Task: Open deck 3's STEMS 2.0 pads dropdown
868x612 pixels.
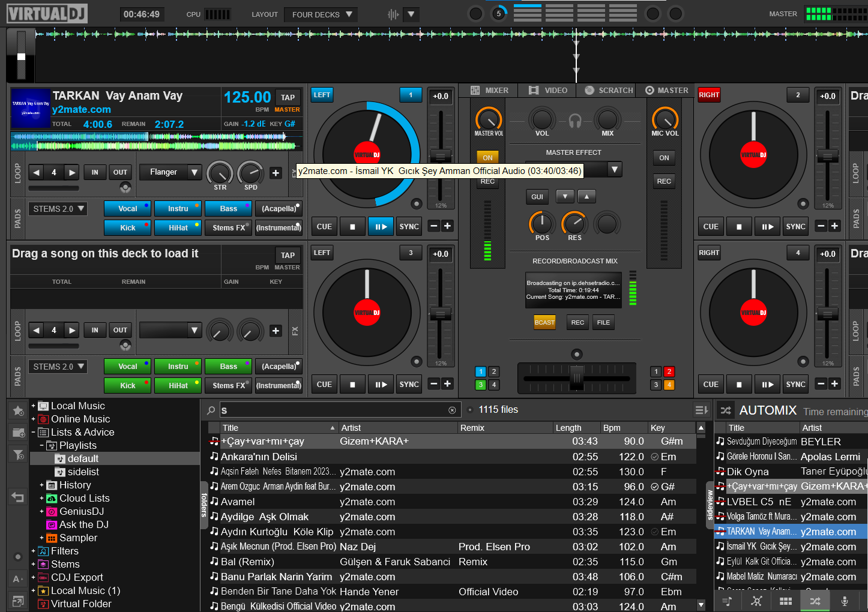Action: coord(58,367)
